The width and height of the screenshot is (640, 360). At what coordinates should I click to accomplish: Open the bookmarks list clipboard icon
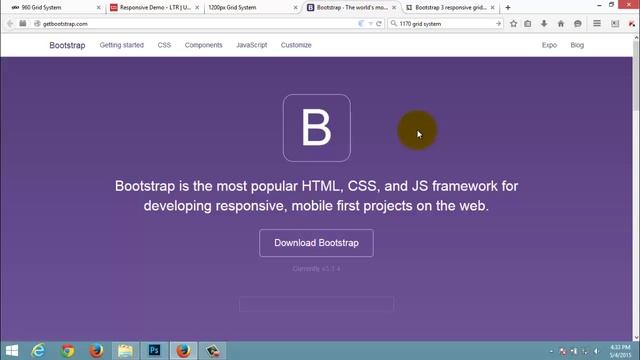coord(528,24)
